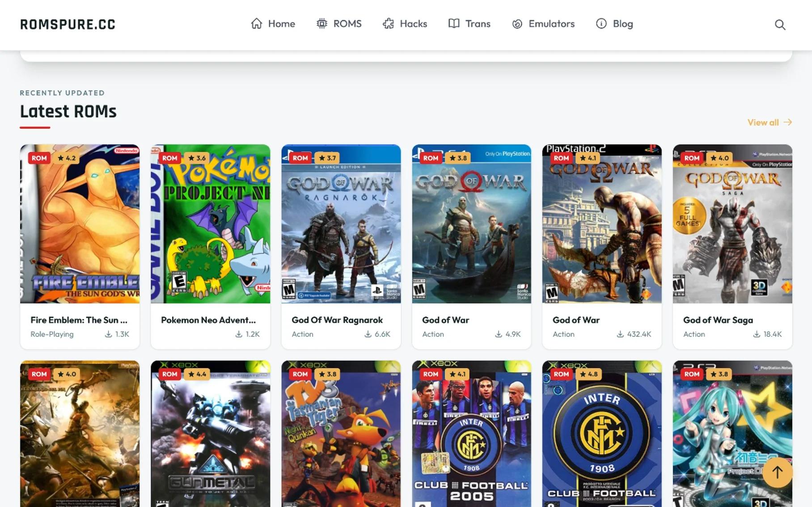Open the God Of War Ragnarok title link
812x507 pixels.
tap(337, 320)
